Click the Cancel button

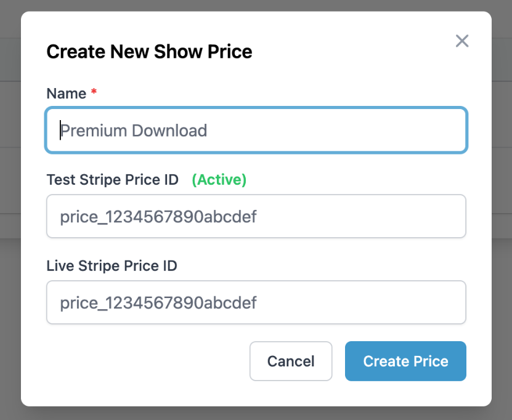point(291,361)
